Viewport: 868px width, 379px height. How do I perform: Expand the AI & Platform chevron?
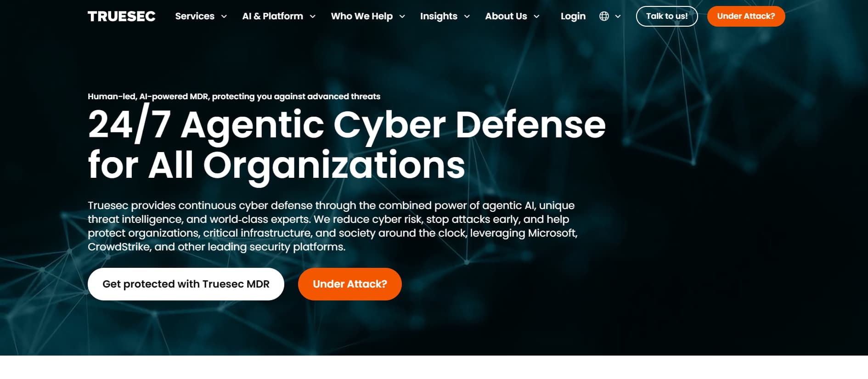point(313,17)
